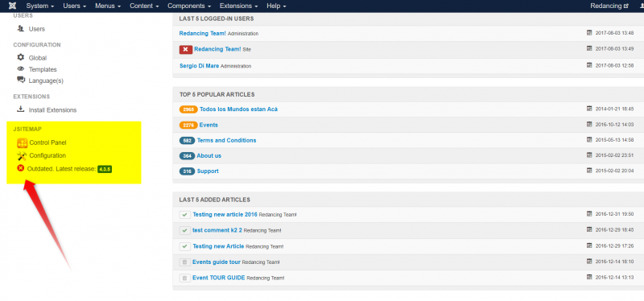
Task: Open the Language(s) sidebar link
Action: coord(46,81)
